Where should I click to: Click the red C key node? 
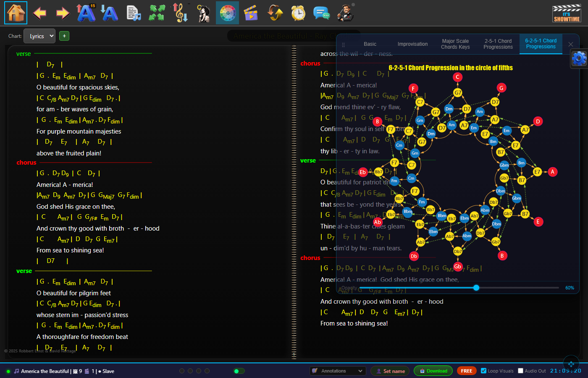(458, 77)
